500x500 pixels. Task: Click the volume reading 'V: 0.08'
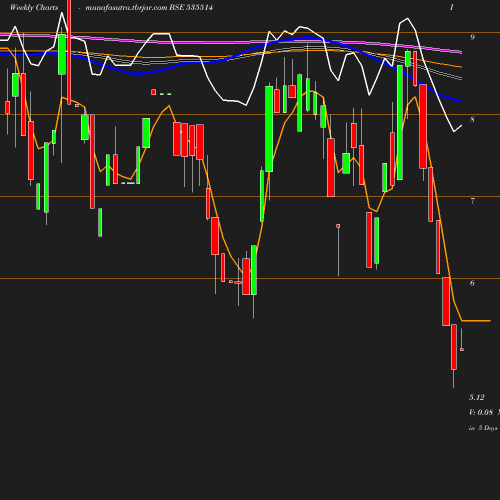[x=481, y=412]
